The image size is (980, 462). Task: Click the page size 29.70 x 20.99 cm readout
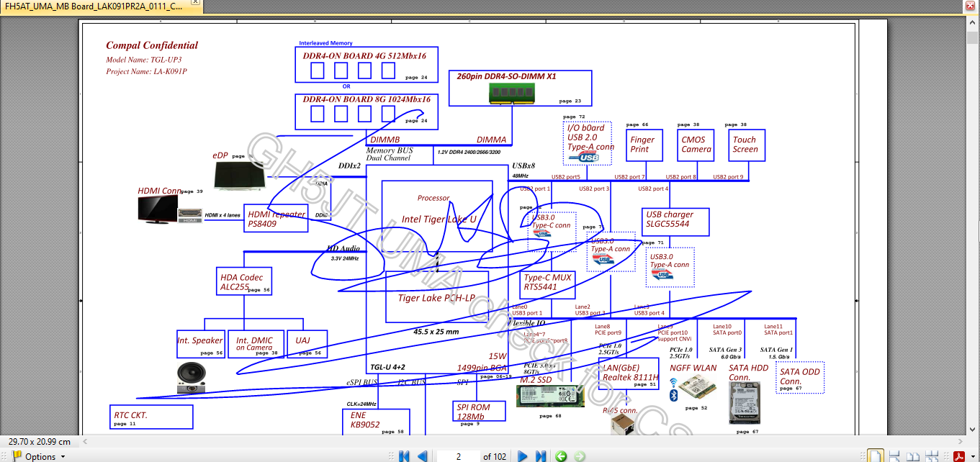coord(40,442)
